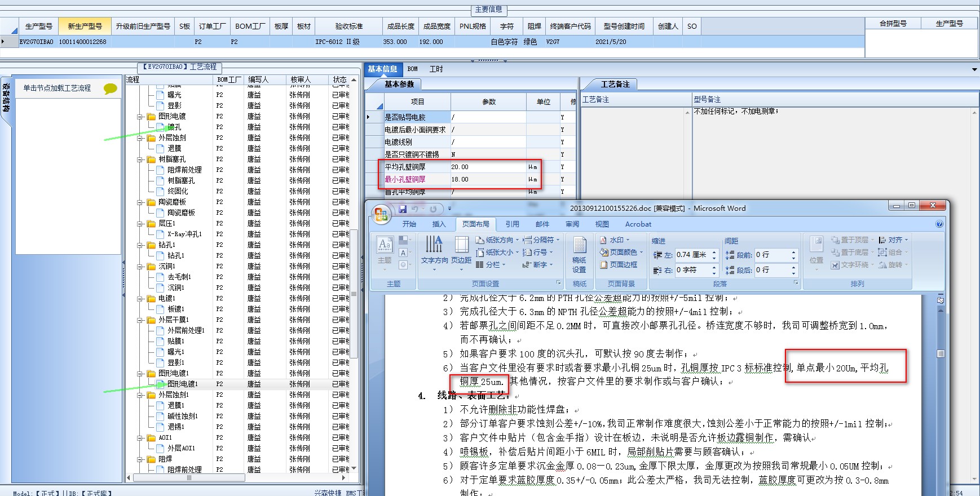This screenshot has width=980, height=496.
Task: Click the 分隔符 breaks icon
Action: click(x=527, y=240)
